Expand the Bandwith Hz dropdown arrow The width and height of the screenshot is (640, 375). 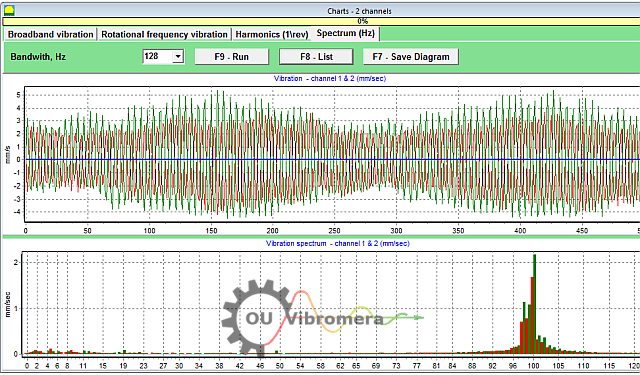(x=178, y=57)
